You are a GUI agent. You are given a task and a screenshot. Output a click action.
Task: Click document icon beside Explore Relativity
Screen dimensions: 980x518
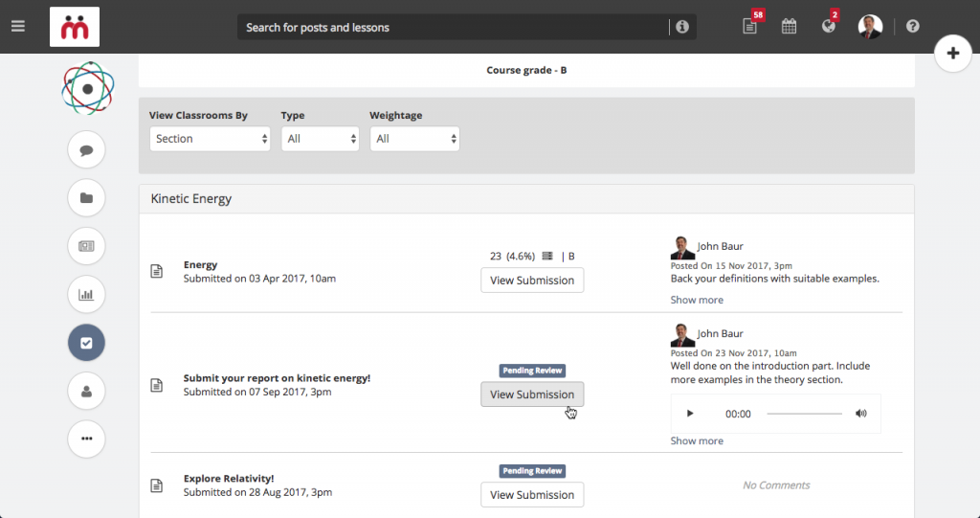pos(157,485)
